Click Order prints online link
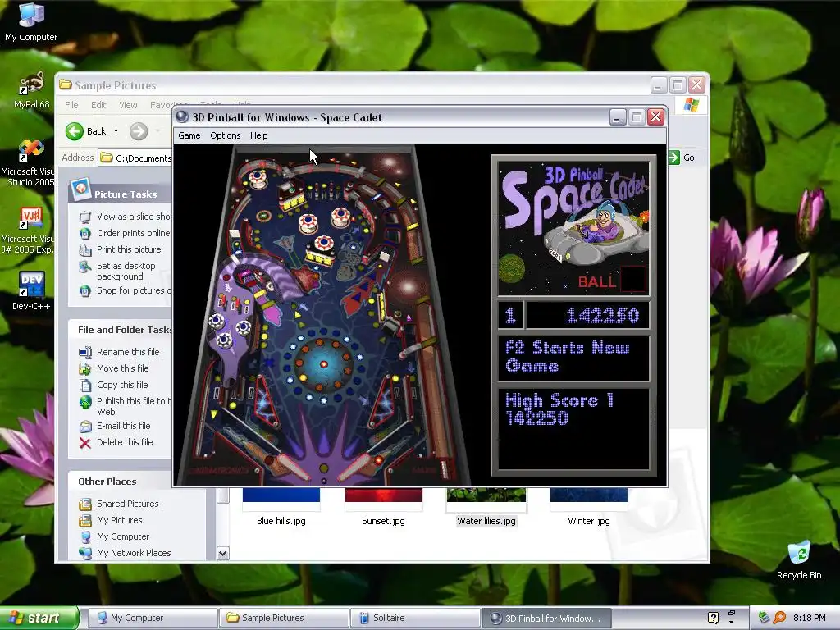840x630 pixels. pyautogui.click(x=133, y=233)
